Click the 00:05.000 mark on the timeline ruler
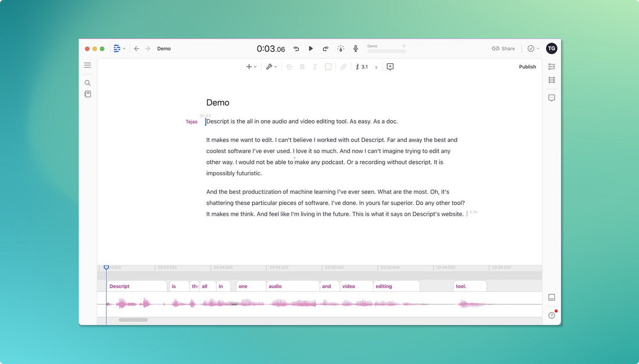639x364 pixels. point(334,267)
